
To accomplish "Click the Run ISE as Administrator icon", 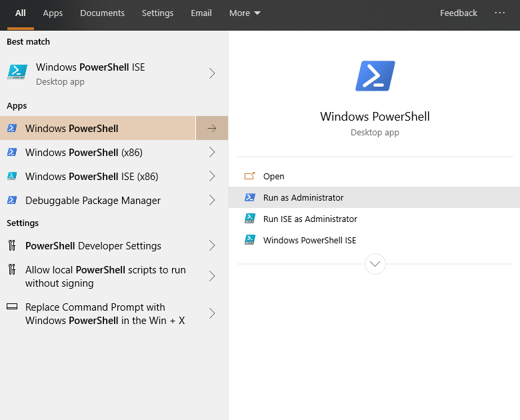I will coord(250,219).
